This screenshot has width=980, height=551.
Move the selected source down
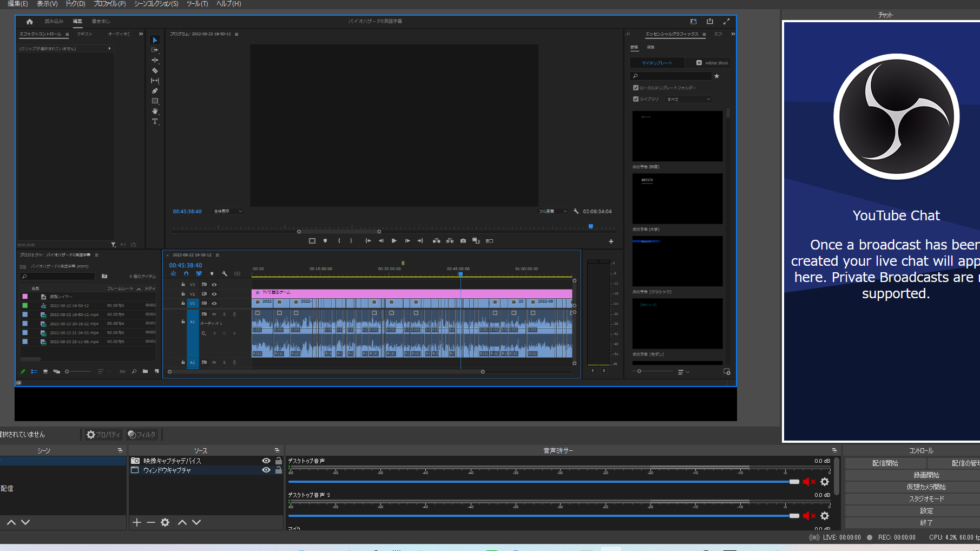pyautogui.click(x=196, y=522)
